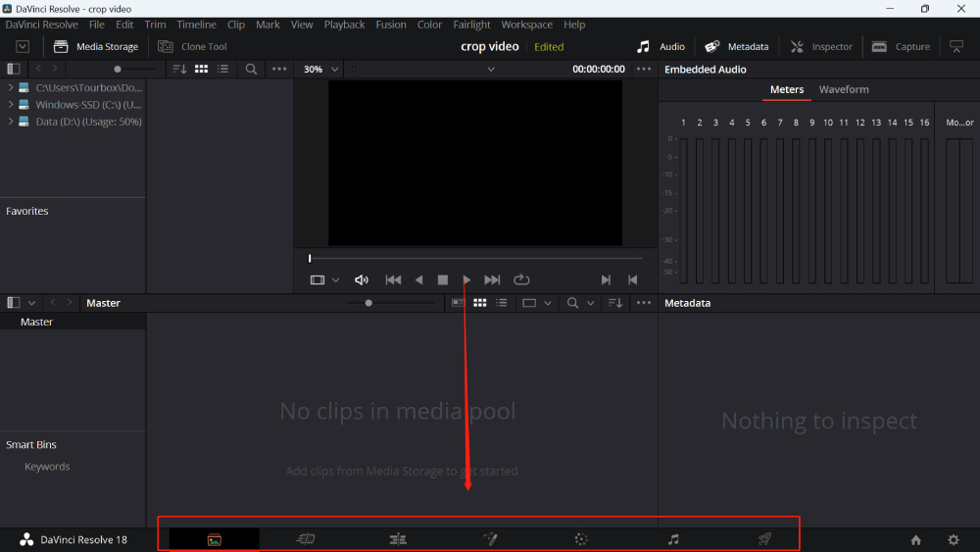Switch media pool to metadata view

tap(458, 303)
